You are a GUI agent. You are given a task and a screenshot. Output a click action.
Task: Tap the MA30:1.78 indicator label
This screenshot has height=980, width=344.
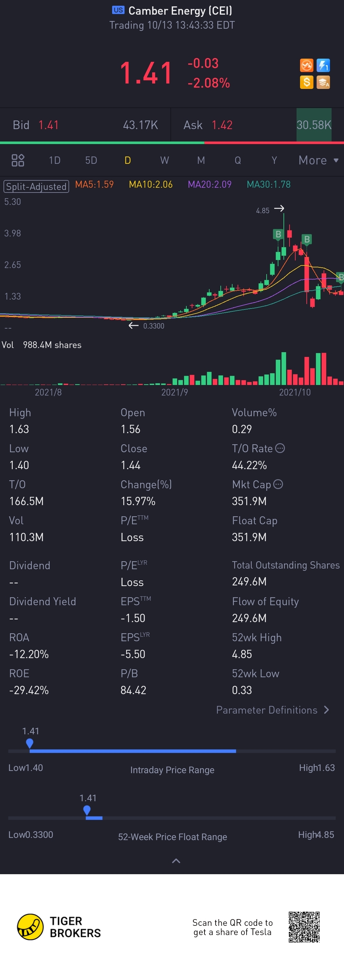(x=269, y=185)
